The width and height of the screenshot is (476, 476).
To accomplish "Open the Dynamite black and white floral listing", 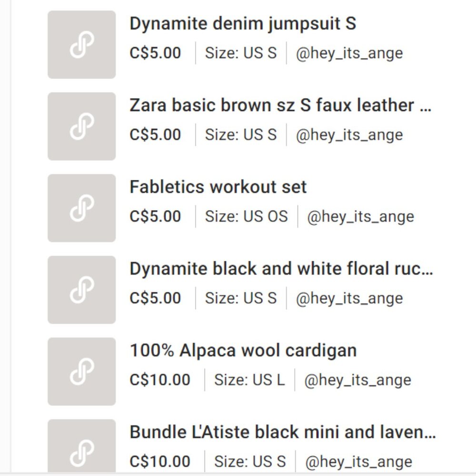I will [x=281, y=268].
